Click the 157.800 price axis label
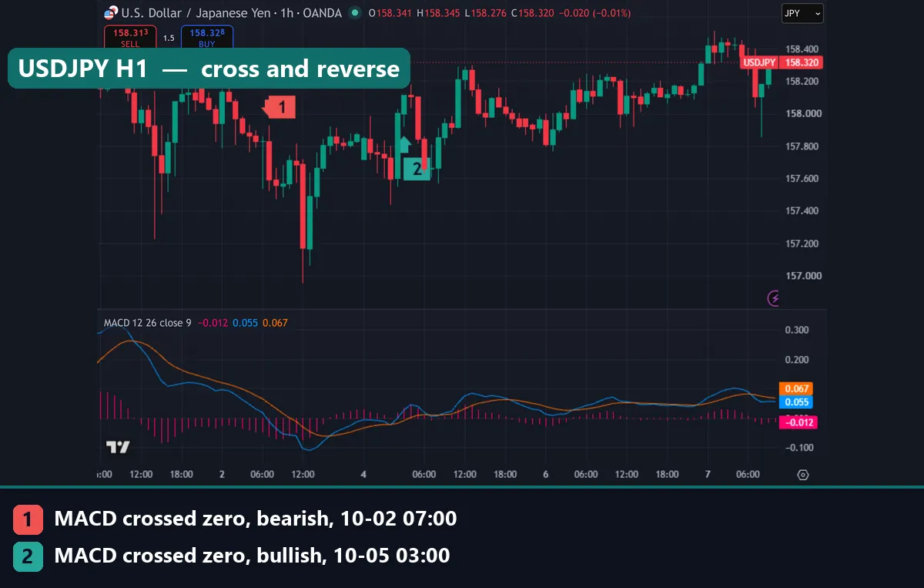This screenshot has height=588, width=924. (802, 146)
